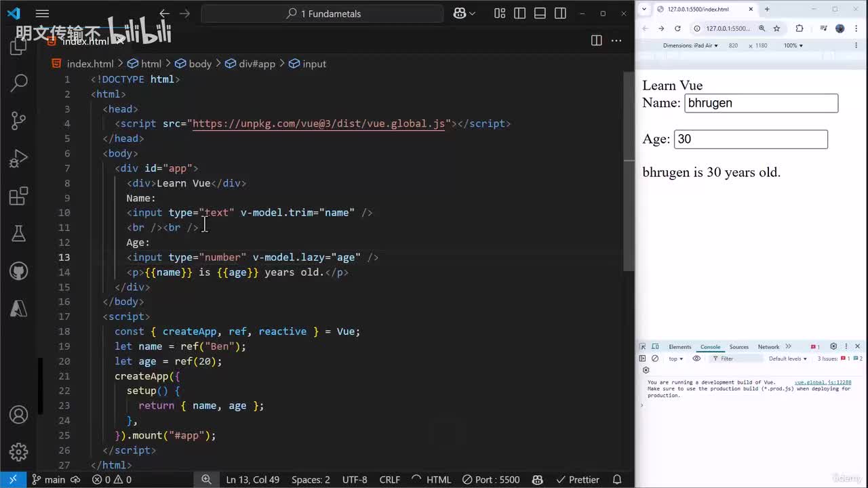Open console settings gear below toolbar

pyautogui.click(x=646, y=370)
